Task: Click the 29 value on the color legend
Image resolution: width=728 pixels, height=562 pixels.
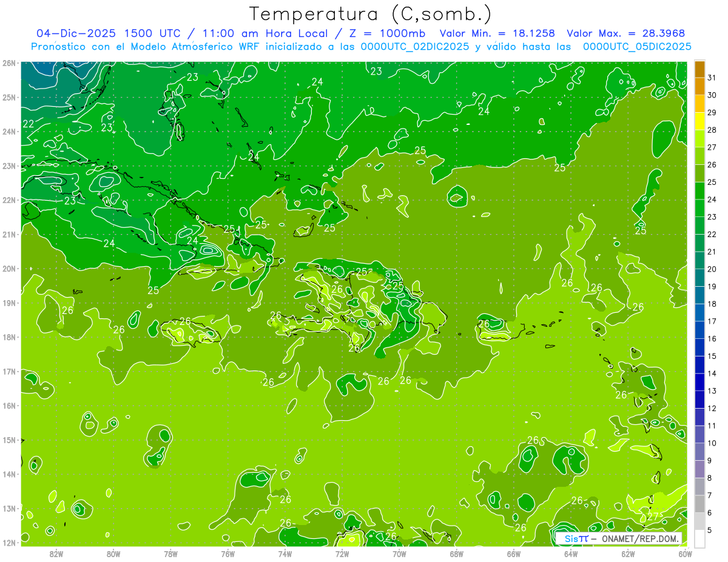Action: (712, 112)
